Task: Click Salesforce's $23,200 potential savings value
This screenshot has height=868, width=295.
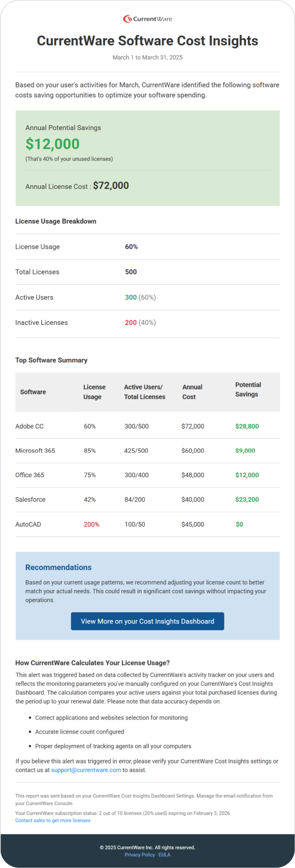Action: [x=247, y=500]
